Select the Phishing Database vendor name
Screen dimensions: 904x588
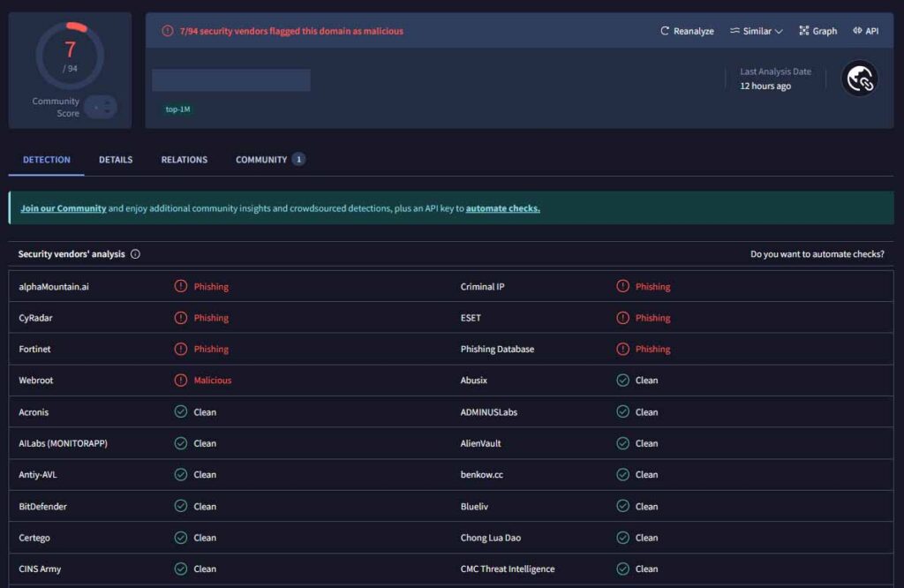click(497, 350)
